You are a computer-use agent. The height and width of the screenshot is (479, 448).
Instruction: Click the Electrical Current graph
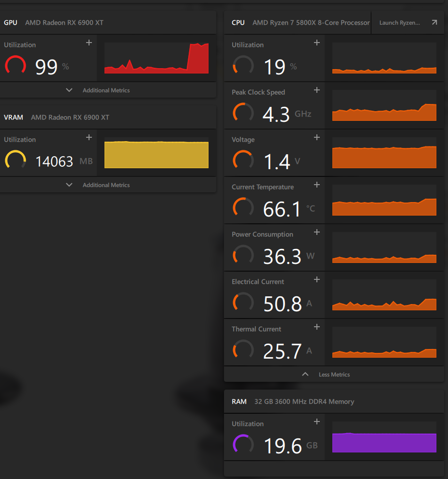tap(385, 295)
